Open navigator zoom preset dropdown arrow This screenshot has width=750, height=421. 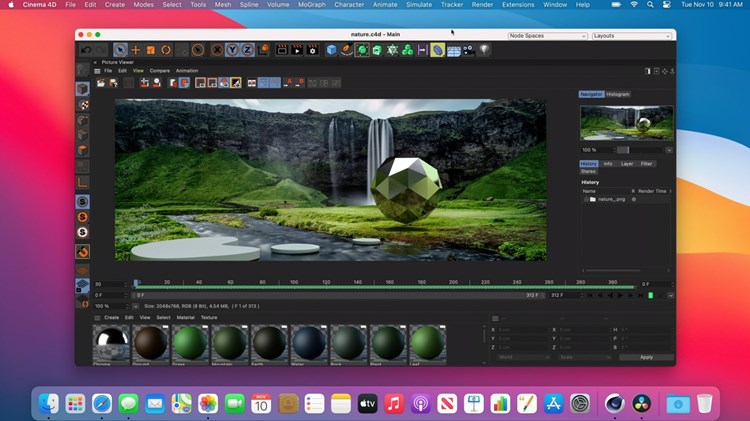coord(669,150)
